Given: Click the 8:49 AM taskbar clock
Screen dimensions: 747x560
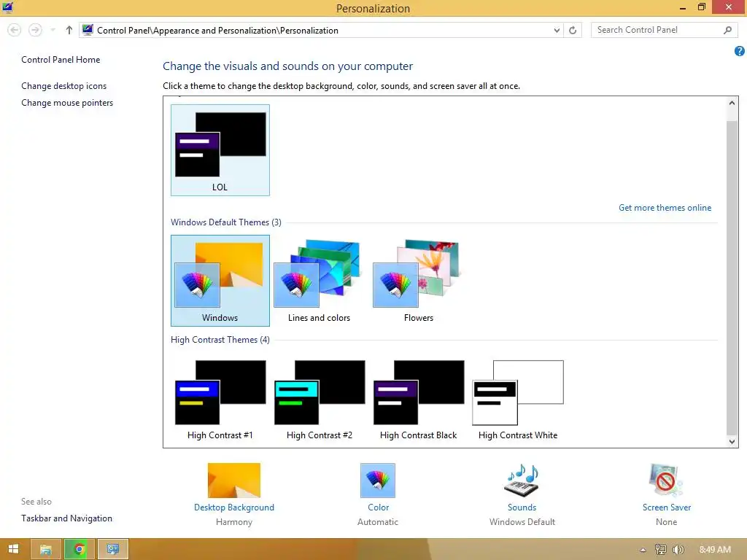Looking at the screenshot, I should coord(715,550).
